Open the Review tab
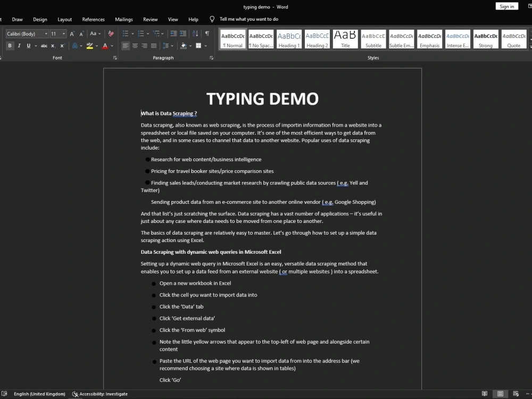 click(151, 19)
